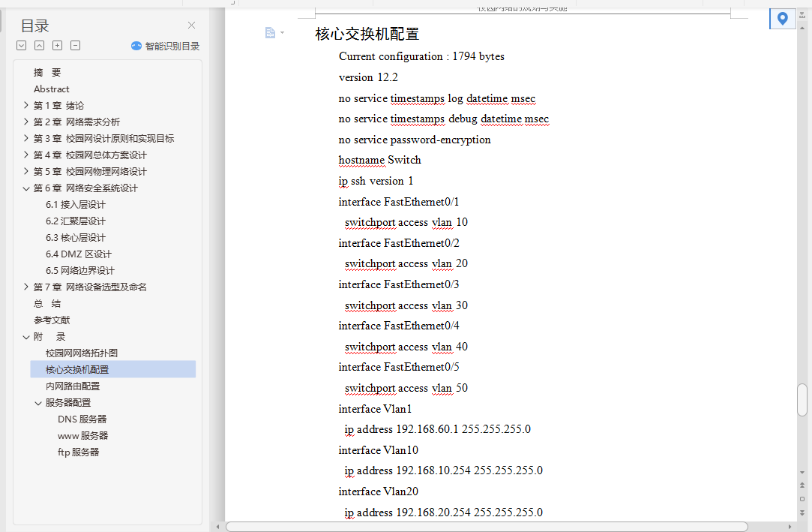Click the 第6章 网络安全系统设计 heading
Viewport: 812px width, 532px height.
[85, 188]
